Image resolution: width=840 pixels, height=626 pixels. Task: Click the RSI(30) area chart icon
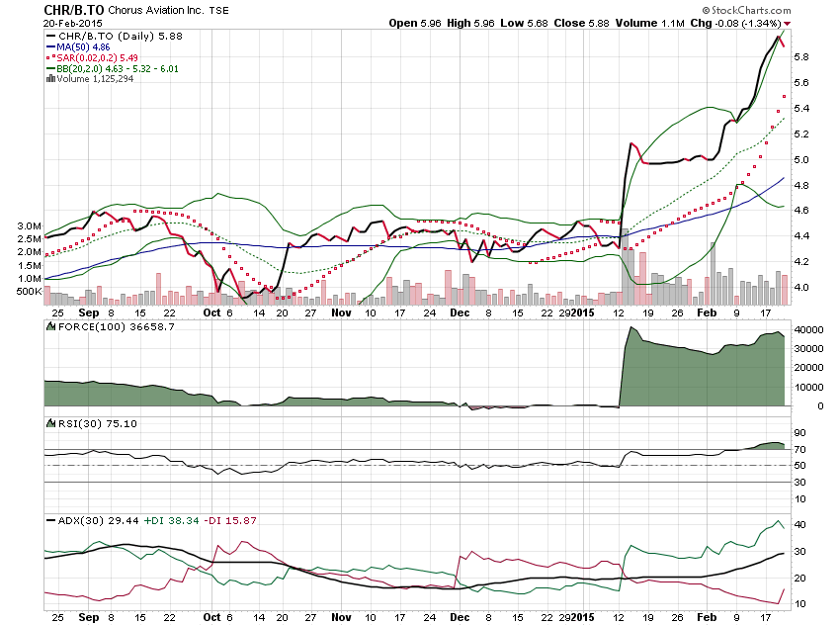(50, 423)
